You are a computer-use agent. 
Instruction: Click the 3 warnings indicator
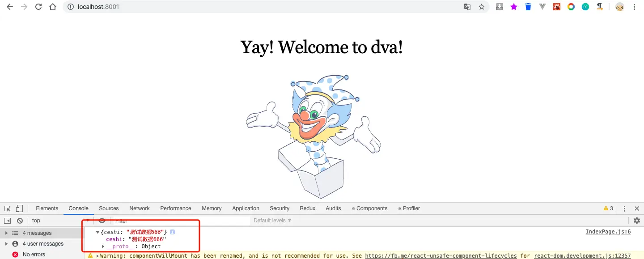point(609,208)
